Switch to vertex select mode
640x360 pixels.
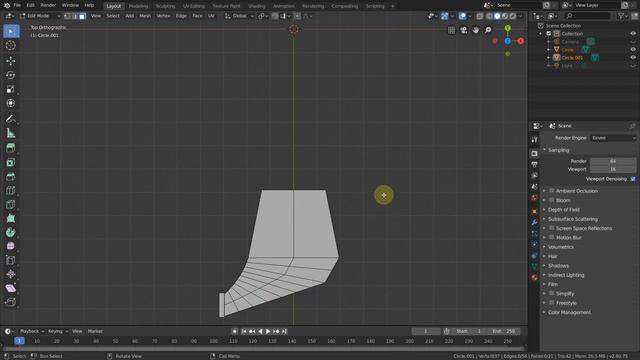pyautogui.click(x=67, y=16)
